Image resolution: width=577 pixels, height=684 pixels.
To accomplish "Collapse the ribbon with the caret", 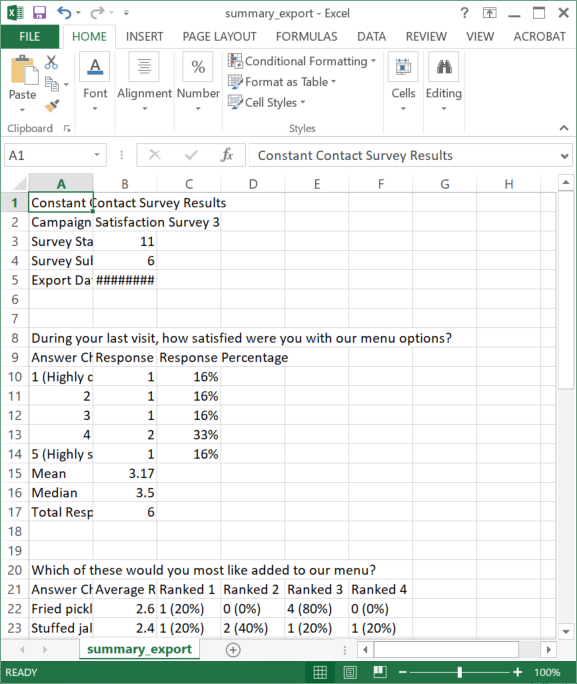I will point(564,127).
